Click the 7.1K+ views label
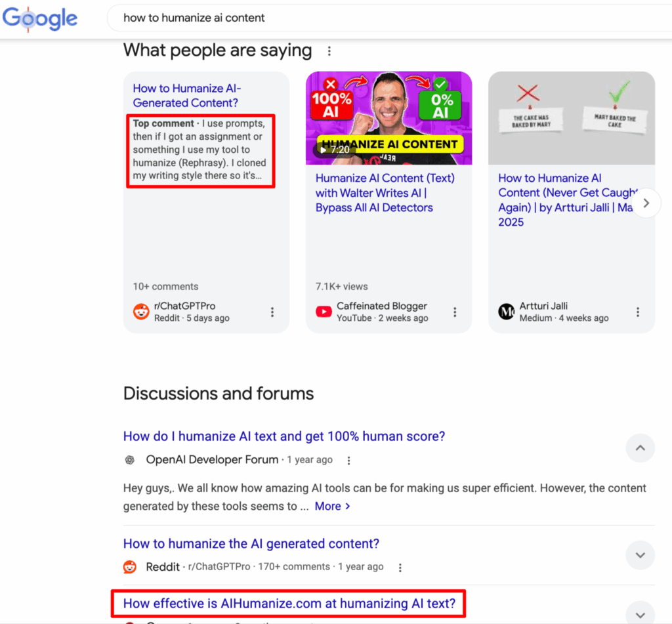The width and height of the screenshot is (672, 624). (341, 286)
